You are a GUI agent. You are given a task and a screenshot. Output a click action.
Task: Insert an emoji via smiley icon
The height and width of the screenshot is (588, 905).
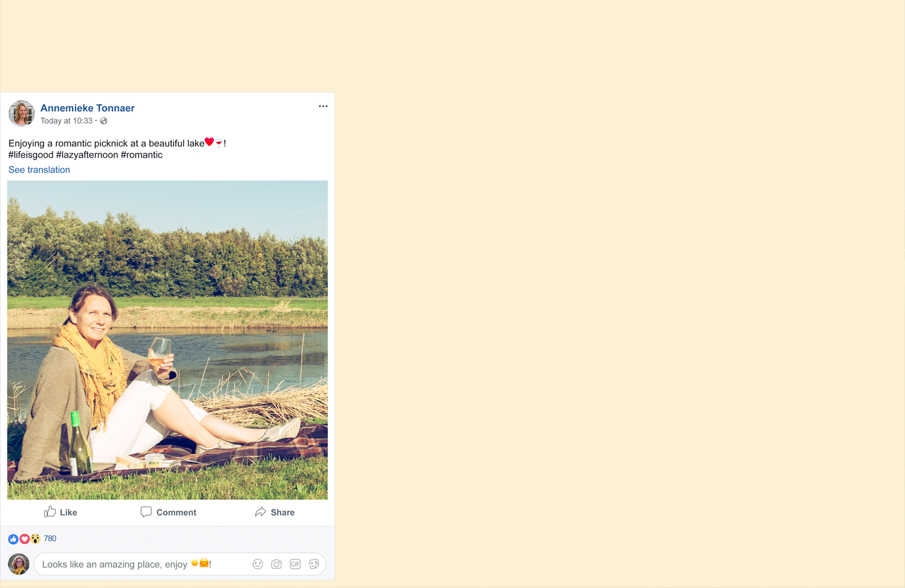pyautogui.click(x=258, y=564)
